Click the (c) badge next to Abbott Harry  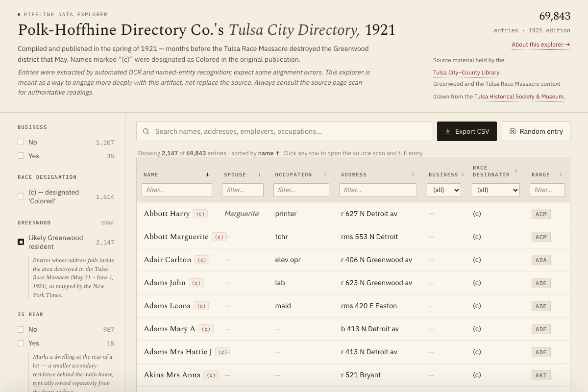pos(200,214)
